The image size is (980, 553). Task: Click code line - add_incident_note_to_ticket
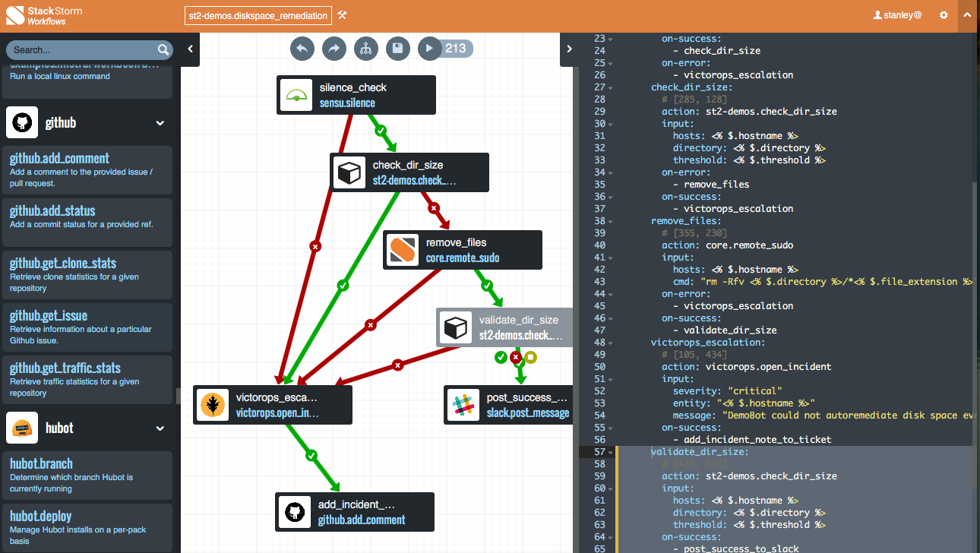click(752, 439)
